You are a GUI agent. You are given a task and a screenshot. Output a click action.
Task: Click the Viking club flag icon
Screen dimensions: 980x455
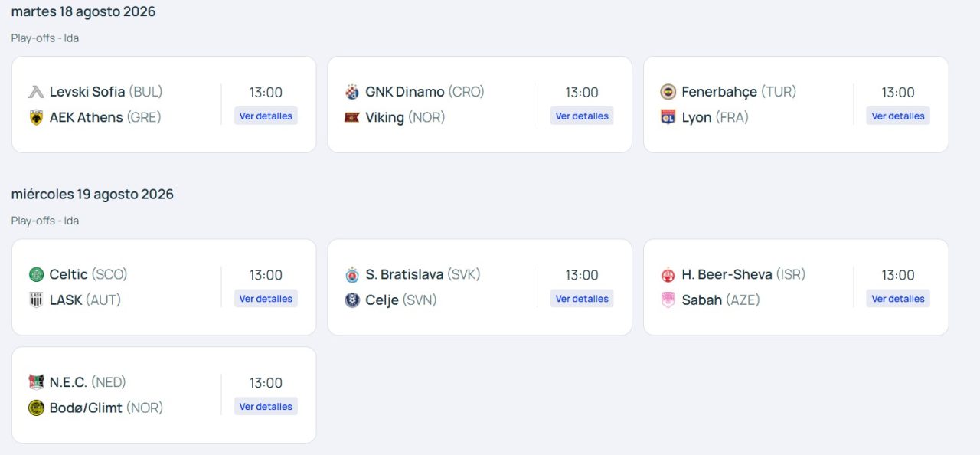[x=352, y=117]
